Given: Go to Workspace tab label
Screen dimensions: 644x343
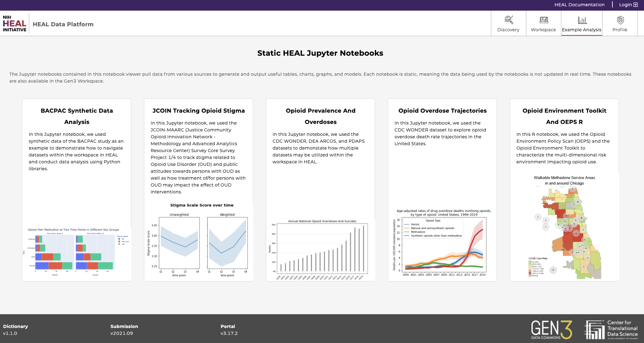Looking at the screenshot, I should coord(543,30).
